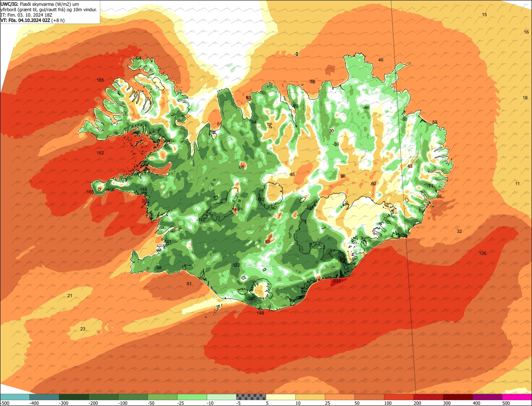Click the map value "162" west of the Westfjords
The width and height of the screenshot is (532, 406).
point(100,153)
